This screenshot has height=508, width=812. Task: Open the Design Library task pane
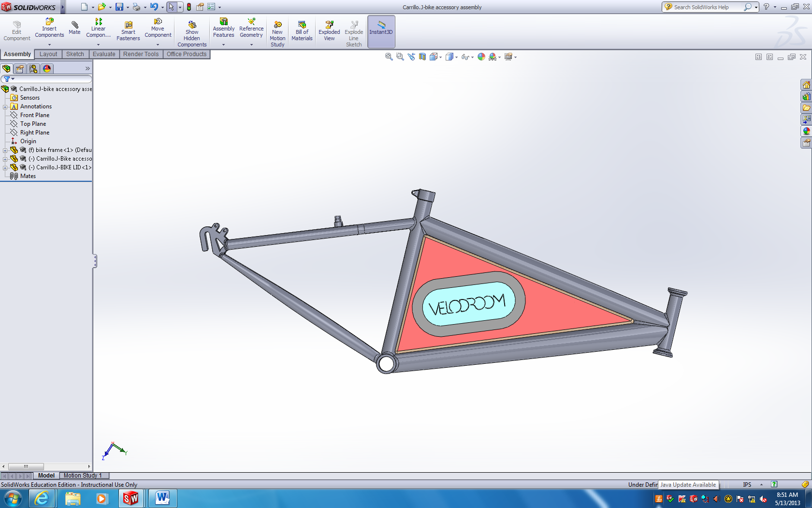(806, 97)
